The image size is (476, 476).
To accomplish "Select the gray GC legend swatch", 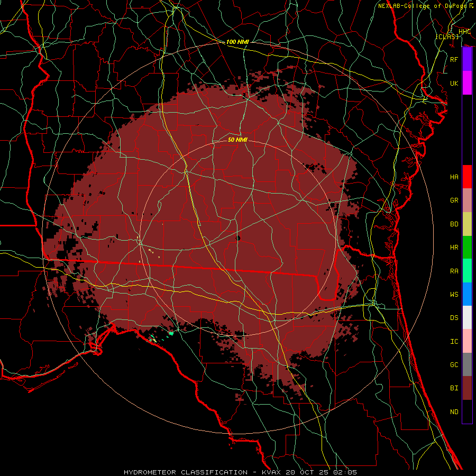I will [467, 364].
